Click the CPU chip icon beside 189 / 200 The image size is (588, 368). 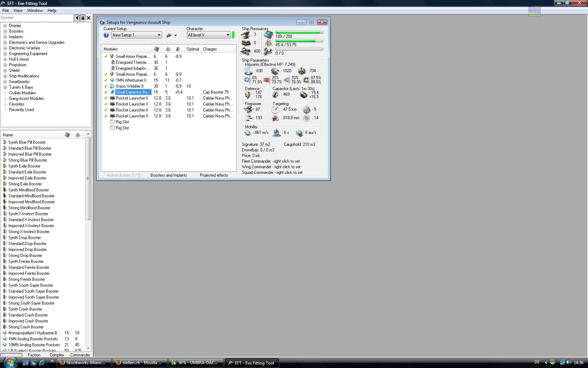[x=268, y=35]
